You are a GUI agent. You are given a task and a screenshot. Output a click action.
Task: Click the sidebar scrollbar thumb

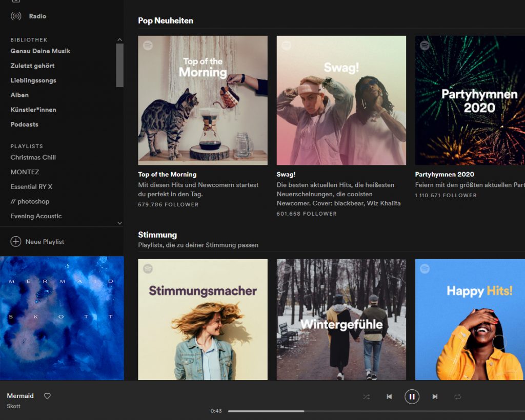(120, 65)
